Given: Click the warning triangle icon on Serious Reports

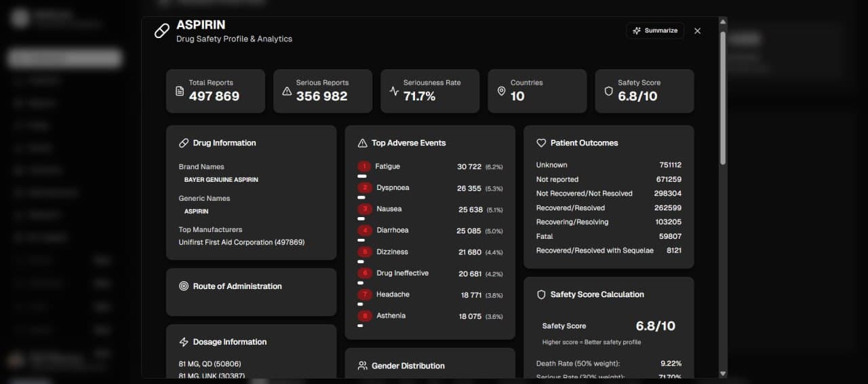Looking at the screenshot, I should point(287,91).
